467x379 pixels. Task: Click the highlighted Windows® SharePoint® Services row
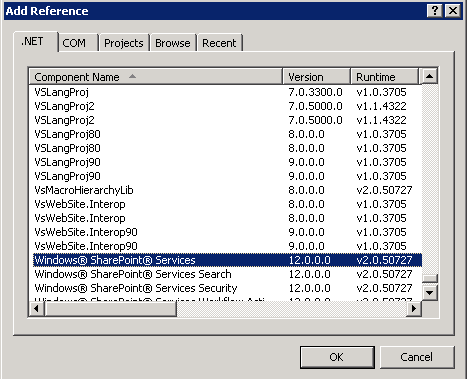(x=227, y=260)
